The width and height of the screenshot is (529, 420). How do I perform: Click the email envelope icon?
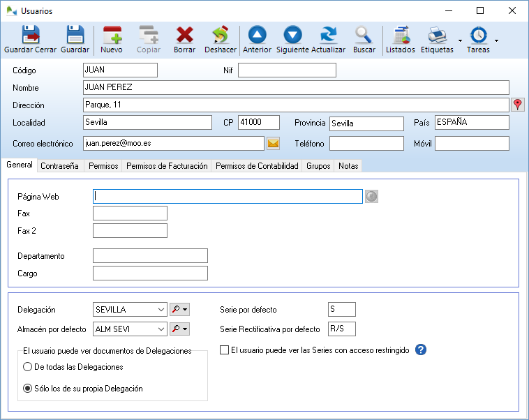pos(273,144)
